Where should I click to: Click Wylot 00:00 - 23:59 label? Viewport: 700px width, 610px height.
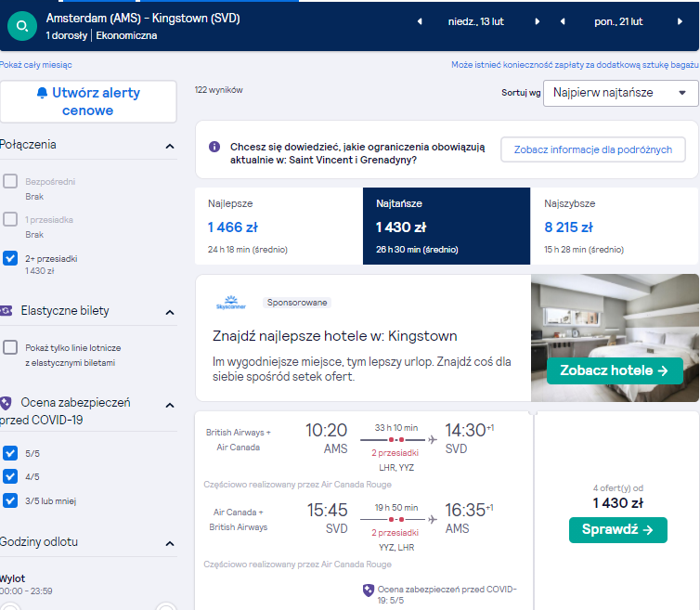point(26,585)
